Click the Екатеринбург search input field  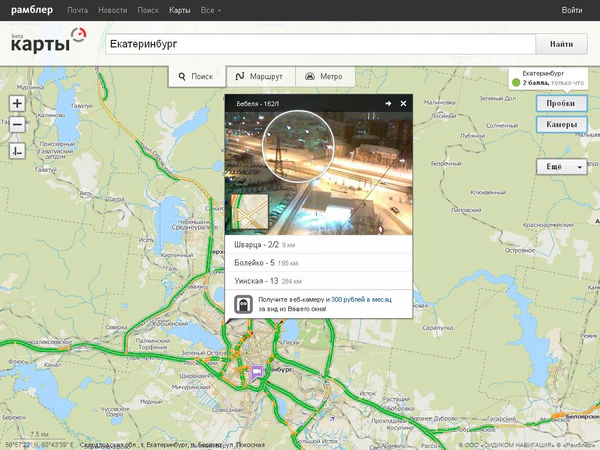318,45
